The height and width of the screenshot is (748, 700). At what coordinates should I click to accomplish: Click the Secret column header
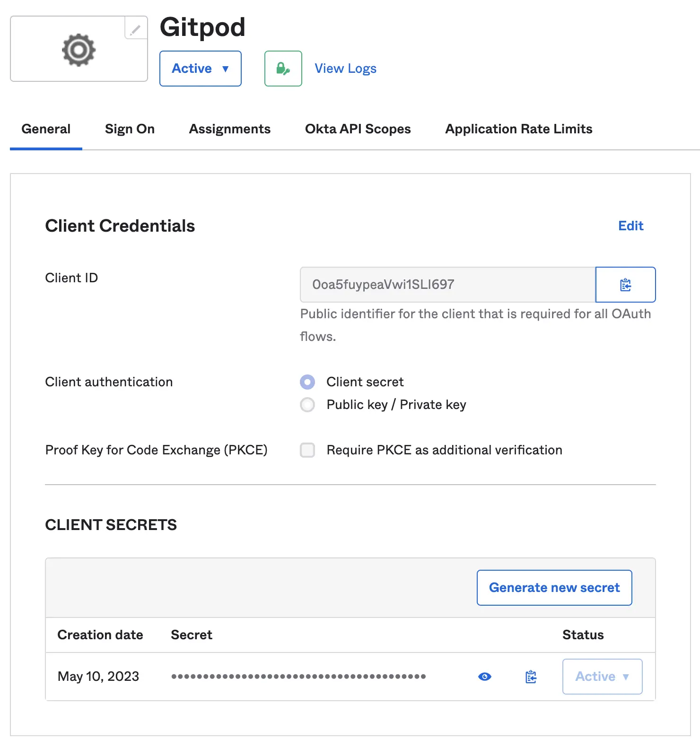(192, 635)
